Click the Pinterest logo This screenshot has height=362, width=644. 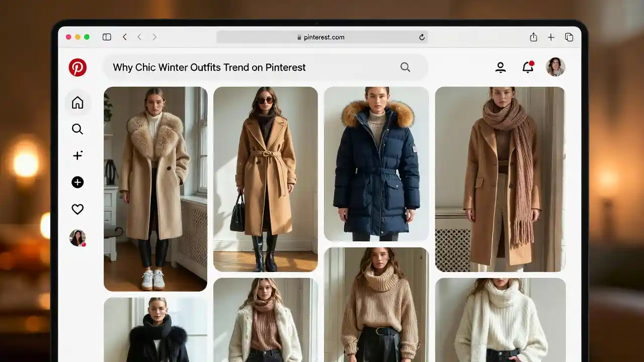(77, 67)
